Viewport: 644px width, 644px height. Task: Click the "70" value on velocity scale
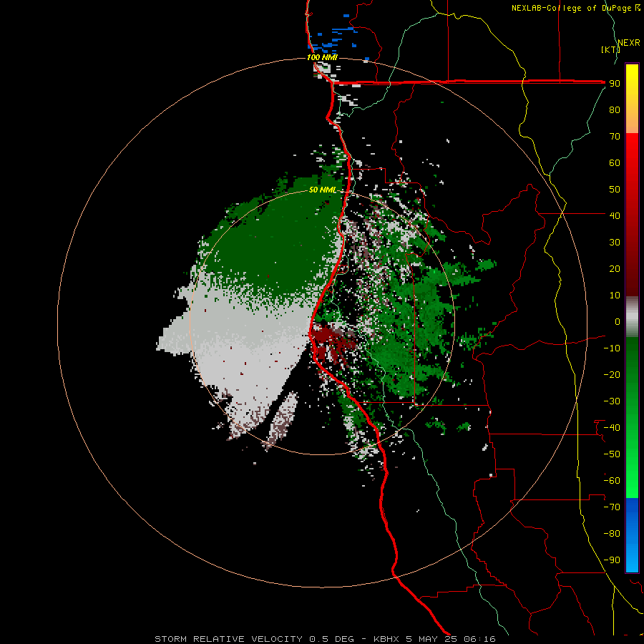615,137
